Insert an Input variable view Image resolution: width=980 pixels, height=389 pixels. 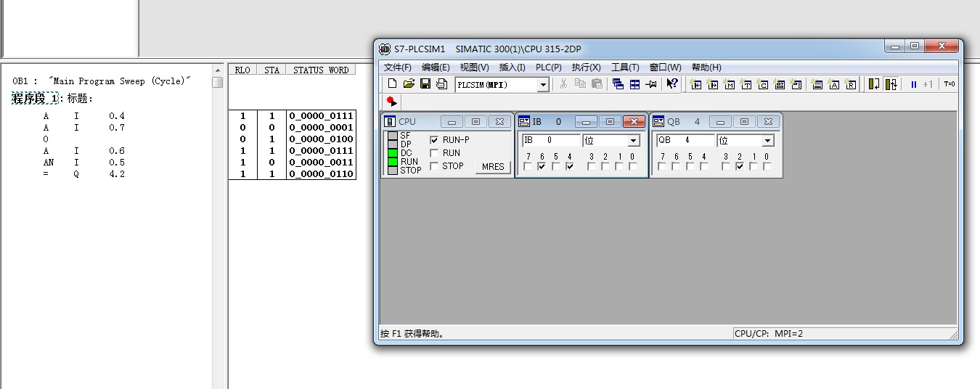coord(695,84)
